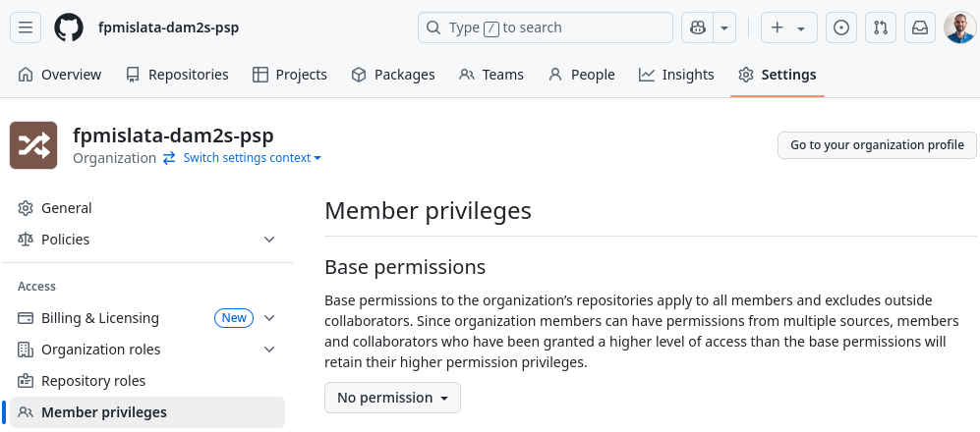This screenshot has width=980, height=432.
Task: Expand the Copilot dropdown arrow
Action: [724, 27]
